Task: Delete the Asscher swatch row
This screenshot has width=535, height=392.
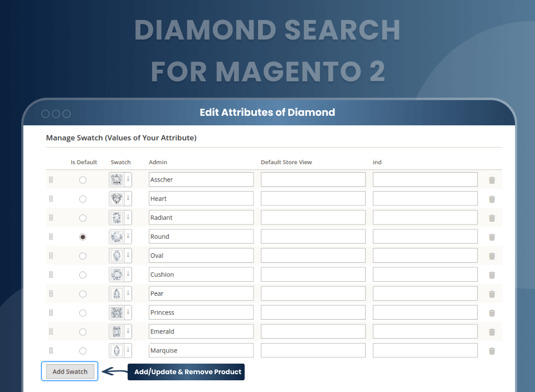Action: (x=492, y=180)
